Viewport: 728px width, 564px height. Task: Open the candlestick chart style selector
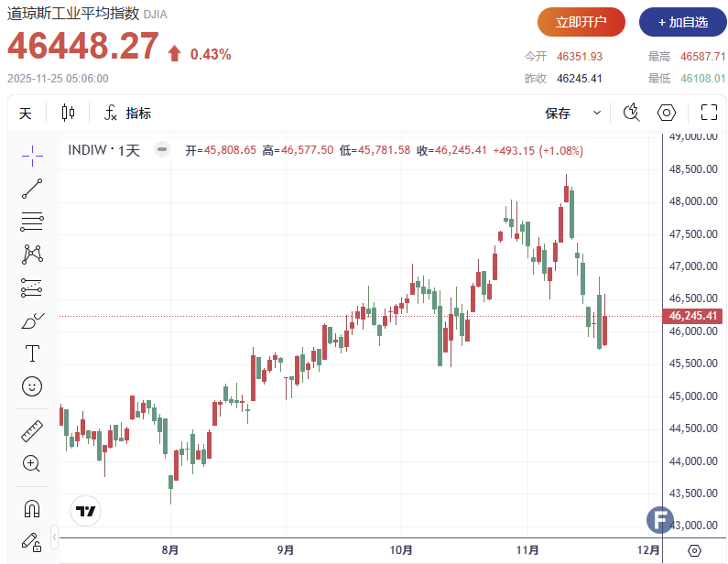pyautogui.click(x=69, y=113)
